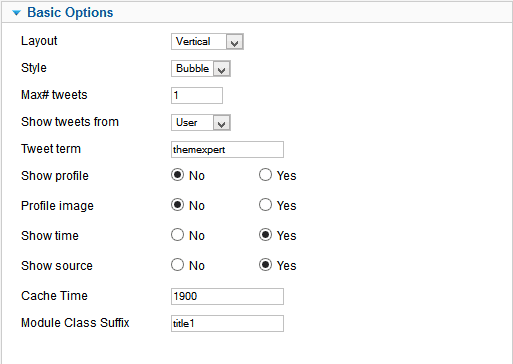513x364 pixels.
Task: Click the Tweet term label
Action: (51, 149)
